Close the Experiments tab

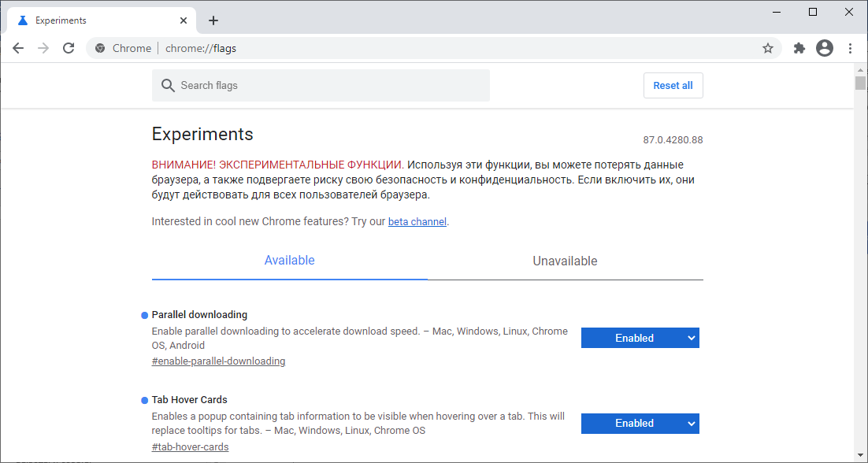(x=182, y=20)
